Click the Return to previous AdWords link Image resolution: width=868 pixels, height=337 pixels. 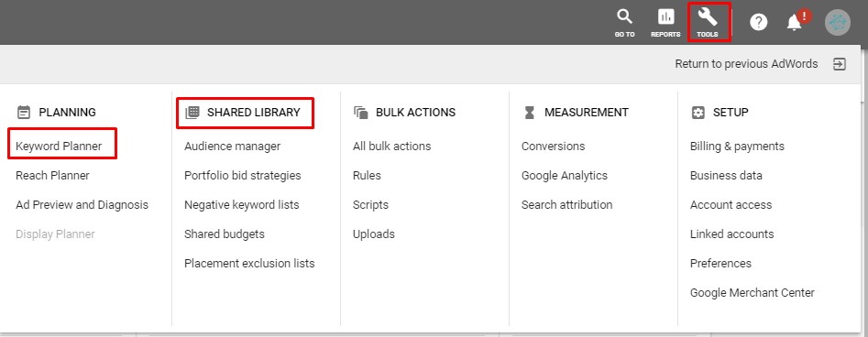746,64
